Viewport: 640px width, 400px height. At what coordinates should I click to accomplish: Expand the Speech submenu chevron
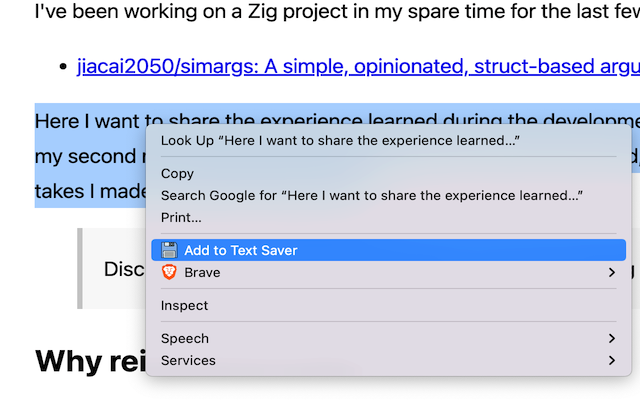(x=612, y=338)
